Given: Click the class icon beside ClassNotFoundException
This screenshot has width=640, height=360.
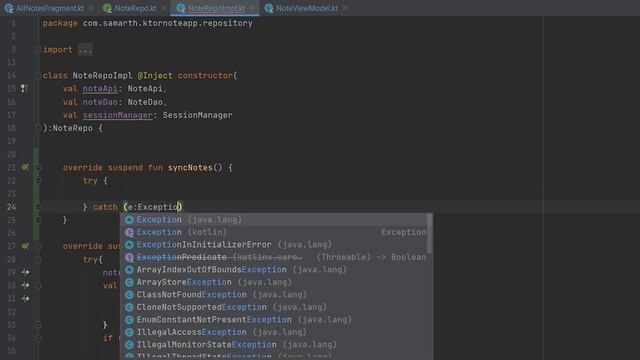Looking at the screenshot, I should (129, 295).
